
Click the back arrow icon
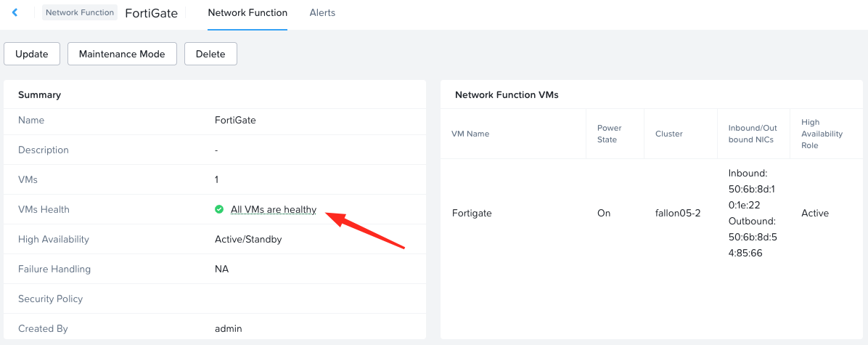(x=15, y=13)
